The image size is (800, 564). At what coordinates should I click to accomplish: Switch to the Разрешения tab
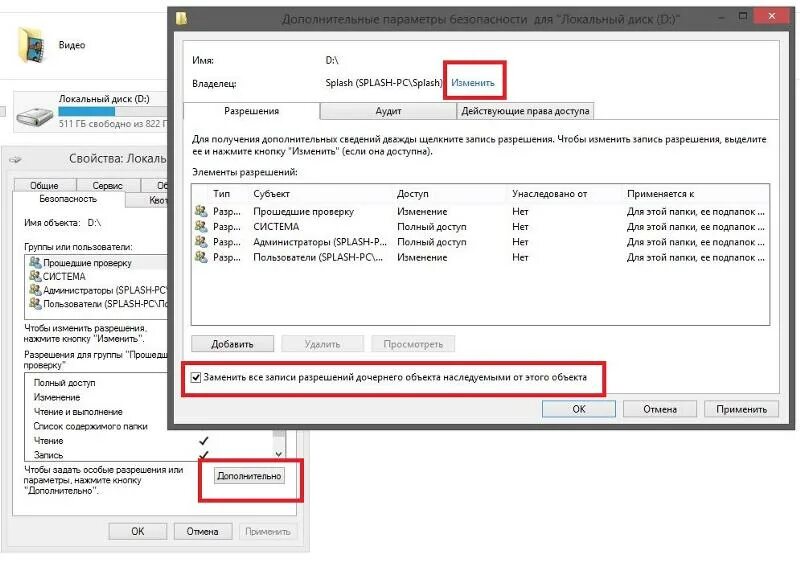[x=252, y=111]
